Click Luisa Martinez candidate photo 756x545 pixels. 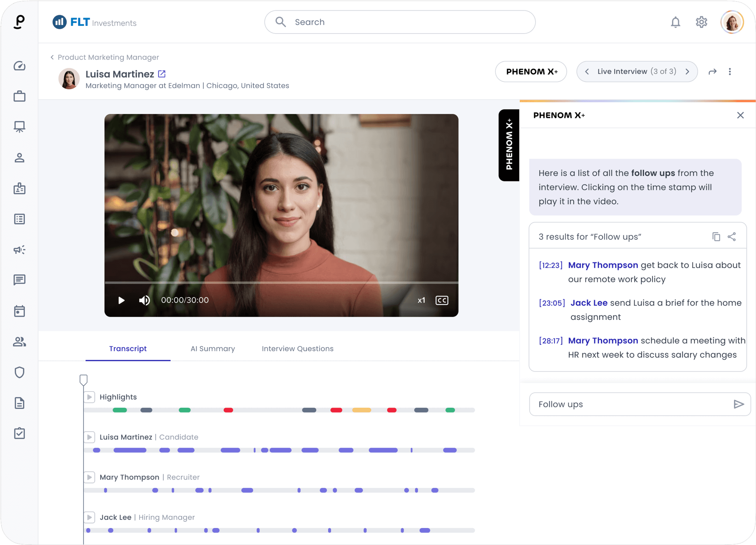[69, 79]
